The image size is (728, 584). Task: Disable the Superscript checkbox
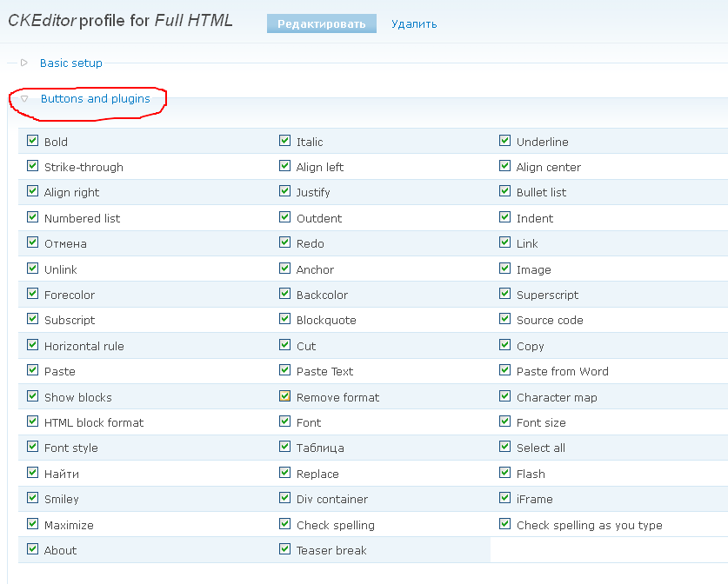tap(504, 293)
